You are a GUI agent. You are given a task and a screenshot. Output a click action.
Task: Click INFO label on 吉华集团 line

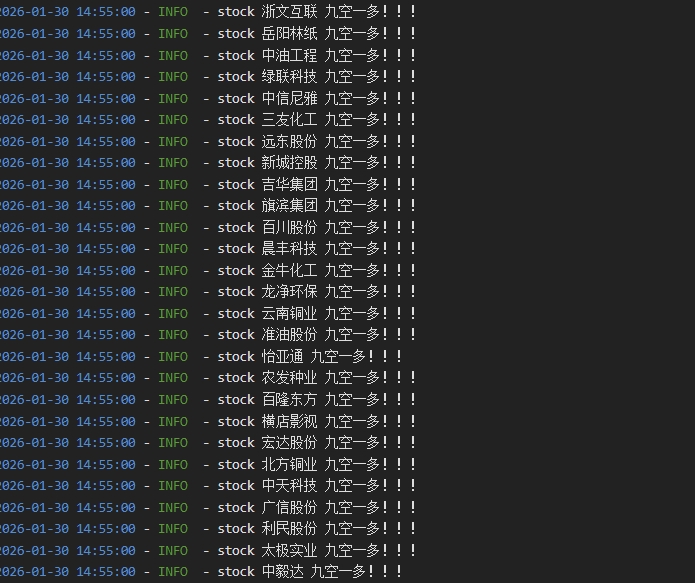(x=173, y=184)
